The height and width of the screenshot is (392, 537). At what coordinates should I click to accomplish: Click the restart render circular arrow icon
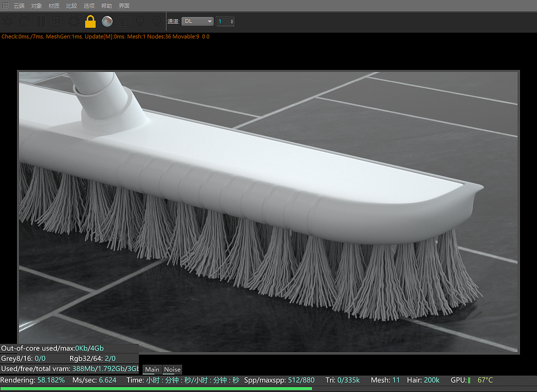(24, 21)
